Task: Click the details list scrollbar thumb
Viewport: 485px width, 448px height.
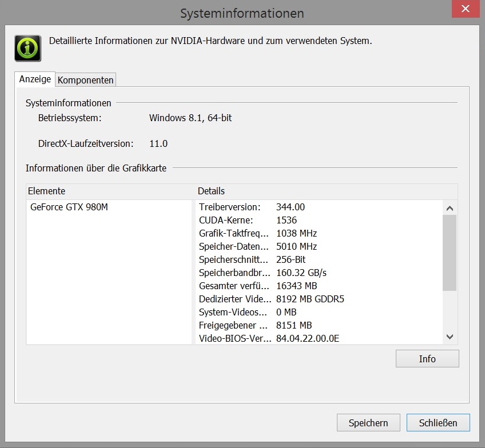Action: [x=450, y=253]
